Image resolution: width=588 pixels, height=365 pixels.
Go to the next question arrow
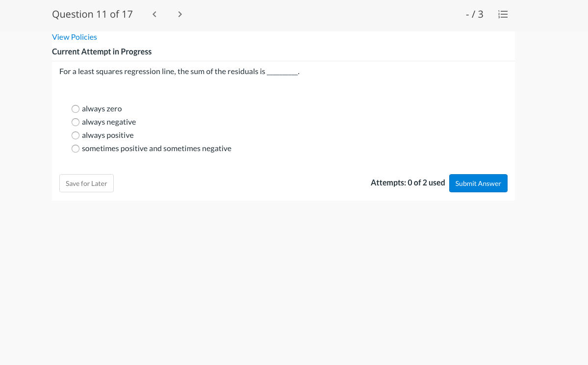[180, 14]
